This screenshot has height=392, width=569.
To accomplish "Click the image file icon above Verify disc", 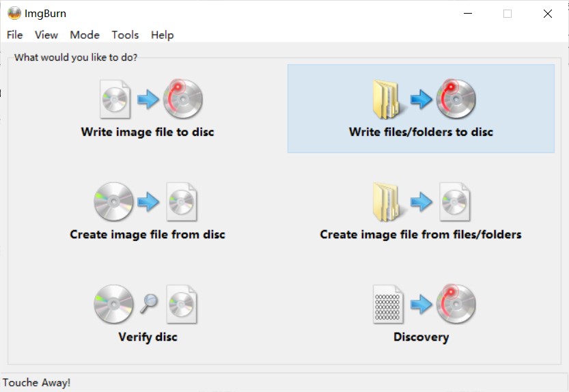I will [x=182, y=304].
